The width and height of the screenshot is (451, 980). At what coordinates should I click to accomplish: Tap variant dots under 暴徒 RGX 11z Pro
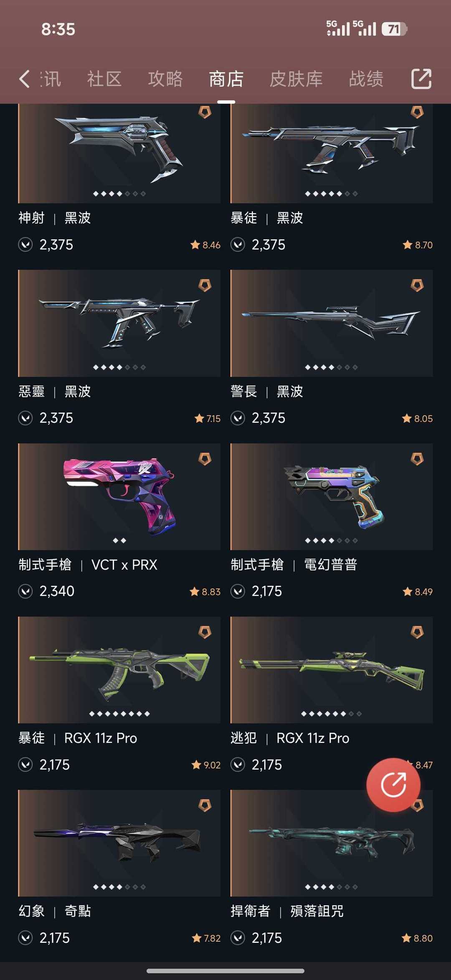pos(119,714)
